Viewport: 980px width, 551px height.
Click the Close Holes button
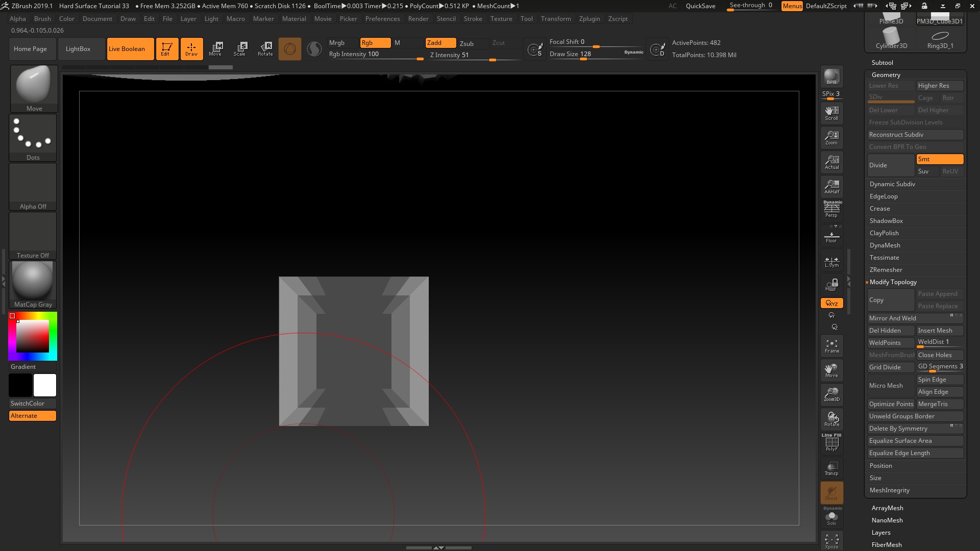[x=940, y=355]
